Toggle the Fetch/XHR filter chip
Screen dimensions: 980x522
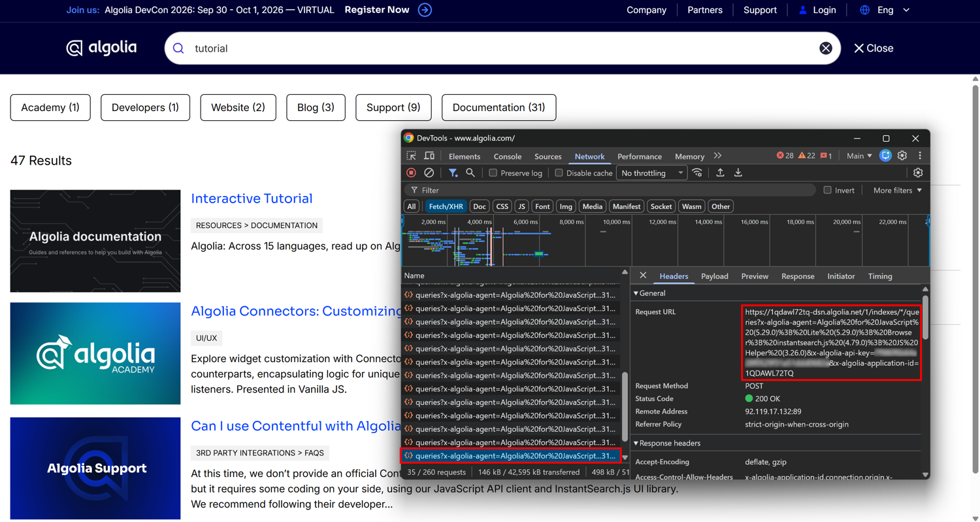(x=446, y=206)
